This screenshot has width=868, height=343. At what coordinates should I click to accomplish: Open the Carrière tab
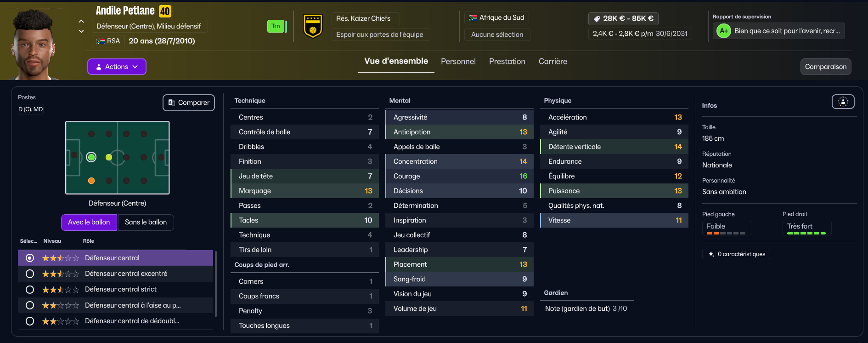[x=552, y=61]
